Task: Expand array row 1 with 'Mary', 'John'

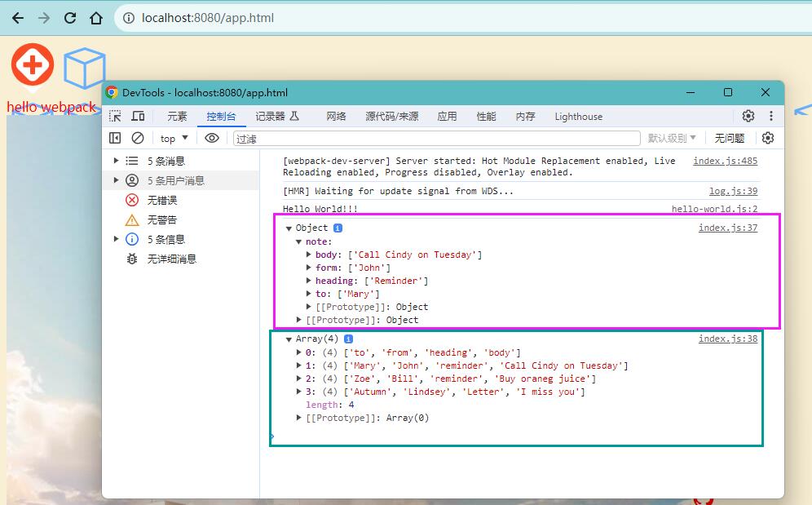Action: click(299, 365)
